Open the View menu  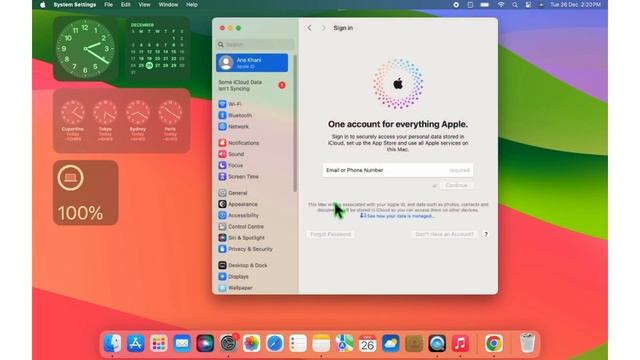tap(144, 5)
